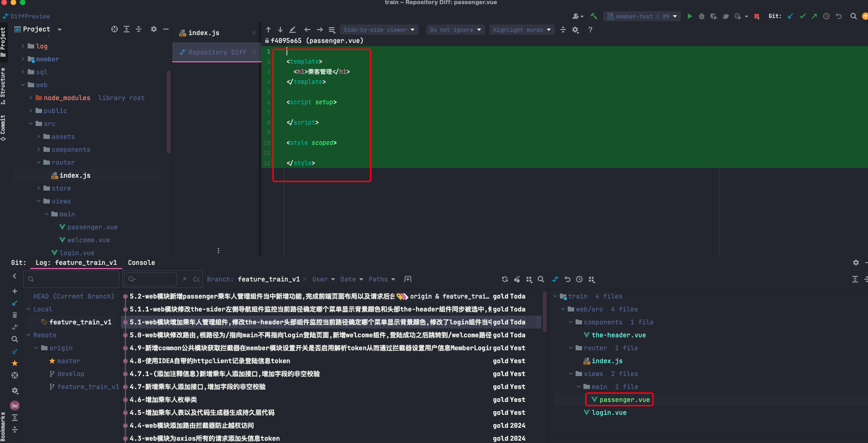Go to next difference (down arrow)
The height and width of the screenshot is (443, 868).
click(x=280, y=30)
